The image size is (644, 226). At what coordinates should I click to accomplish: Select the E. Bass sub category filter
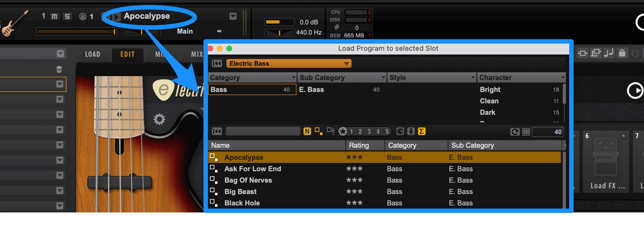(339, 90)
